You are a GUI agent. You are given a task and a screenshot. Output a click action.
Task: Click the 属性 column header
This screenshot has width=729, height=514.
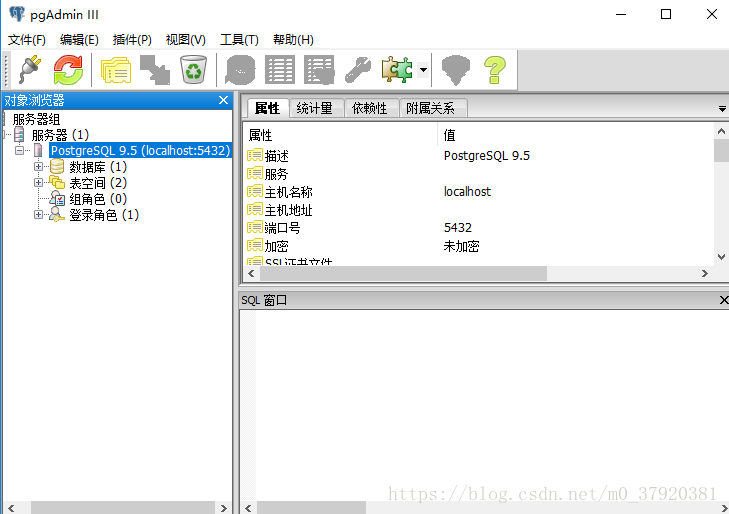click(x=340, y=135)
